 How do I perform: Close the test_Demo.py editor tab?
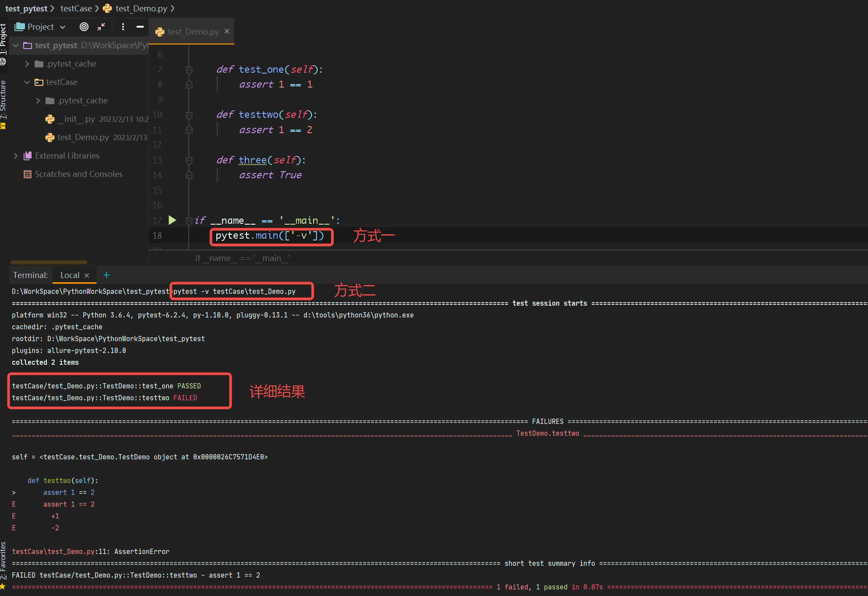227,31
